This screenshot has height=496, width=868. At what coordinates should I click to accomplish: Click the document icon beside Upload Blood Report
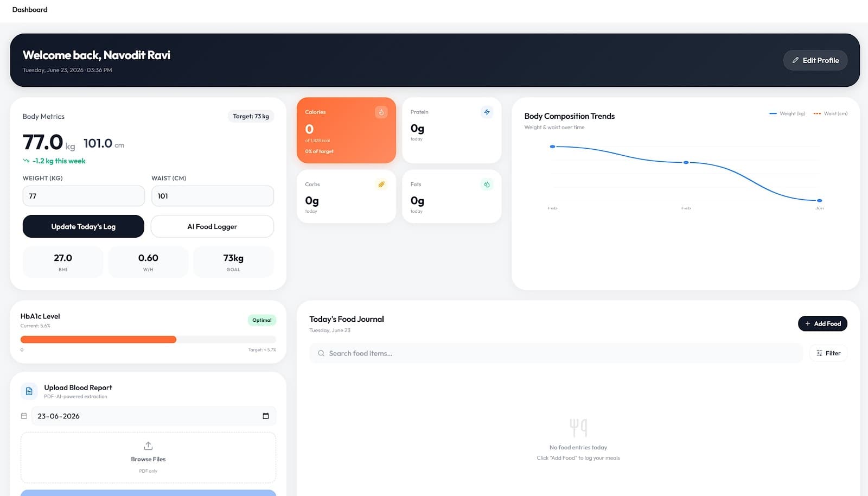(x=29, y=391)
